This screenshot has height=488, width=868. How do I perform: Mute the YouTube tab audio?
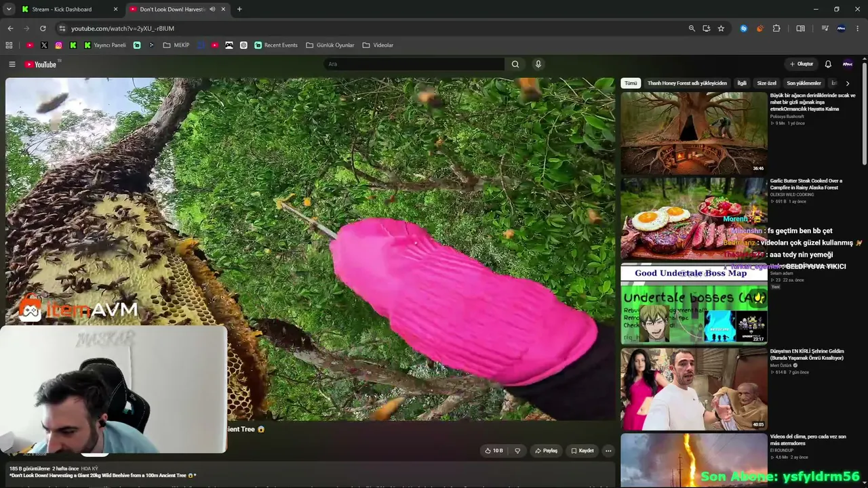click(x=212, y=9)
